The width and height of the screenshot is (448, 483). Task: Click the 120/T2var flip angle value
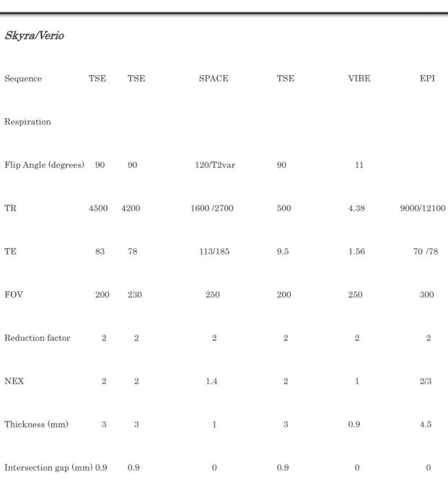pos(215,165)
